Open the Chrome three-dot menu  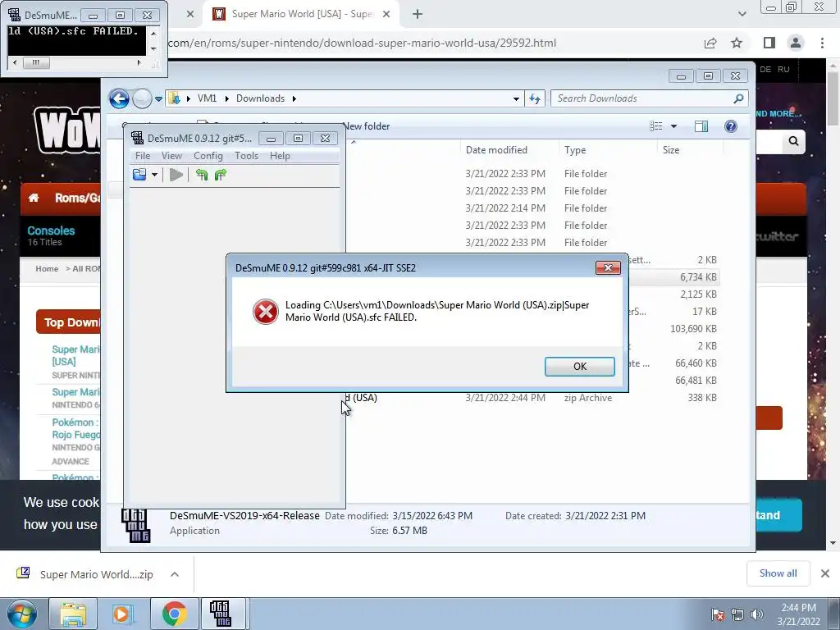822,43
